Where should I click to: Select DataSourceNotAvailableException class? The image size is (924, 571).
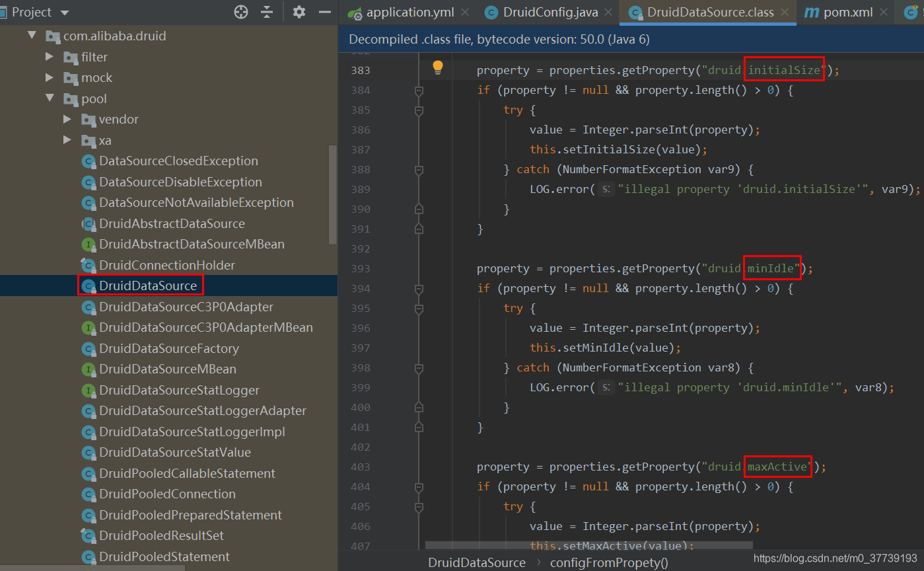coord(196,203)
